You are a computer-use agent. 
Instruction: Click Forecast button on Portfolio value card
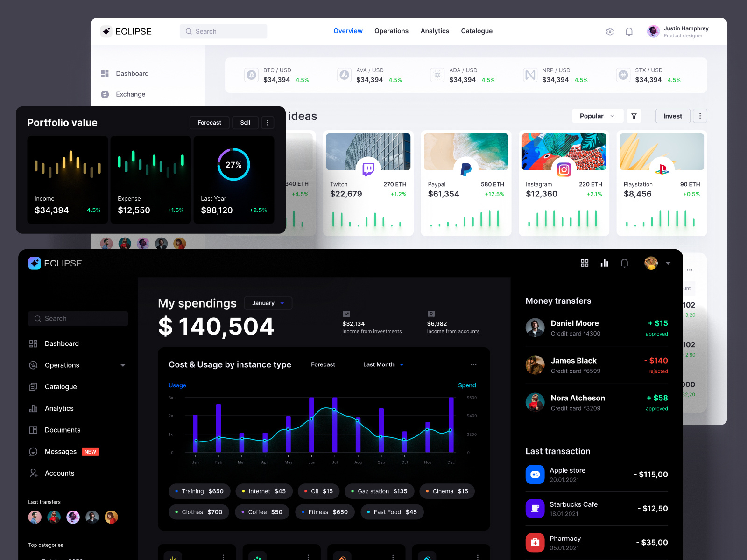pyautogui.click(x=209, y=123)
